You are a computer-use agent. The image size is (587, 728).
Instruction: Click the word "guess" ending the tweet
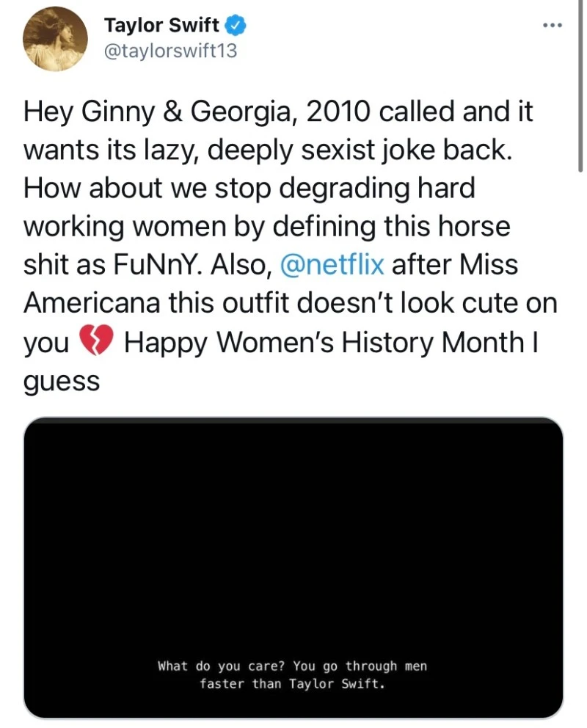[62, 381]
